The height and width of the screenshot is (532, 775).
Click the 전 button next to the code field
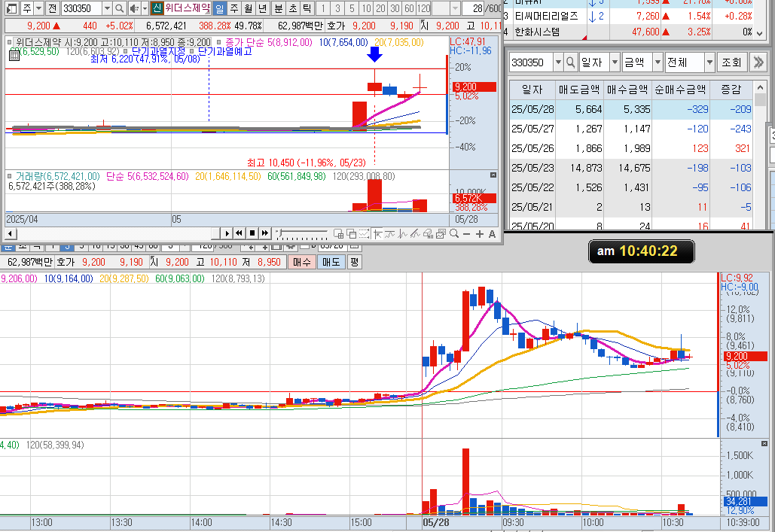(52, 8)
